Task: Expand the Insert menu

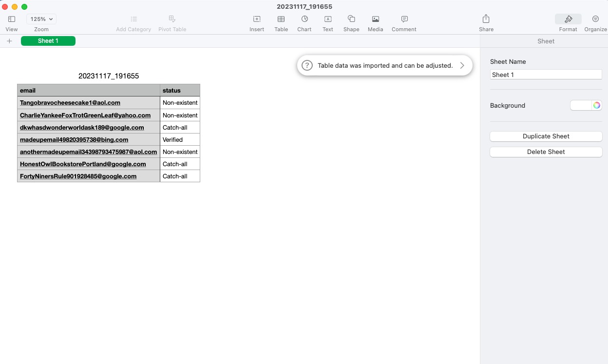Action: tap(257, 22)
